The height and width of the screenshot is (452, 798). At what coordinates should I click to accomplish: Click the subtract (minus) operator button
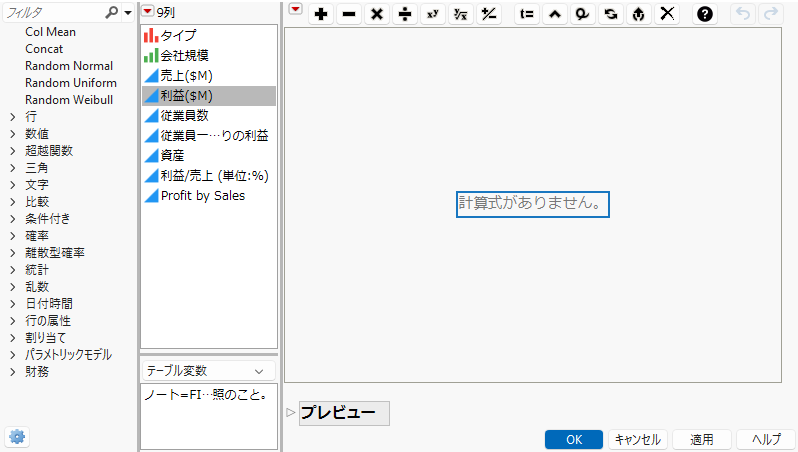[x=349, y=14]
